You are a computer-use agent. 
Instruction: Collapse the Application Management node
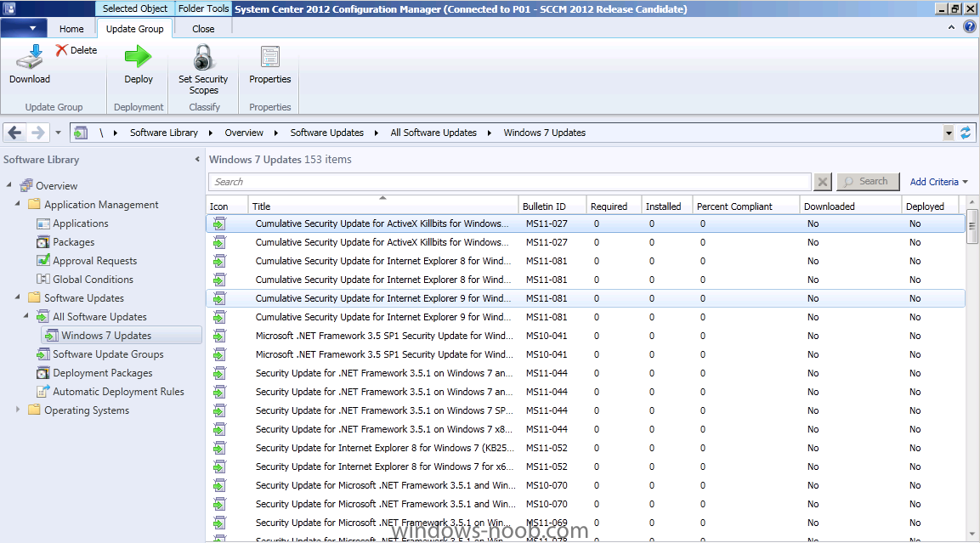click(18, 204)
